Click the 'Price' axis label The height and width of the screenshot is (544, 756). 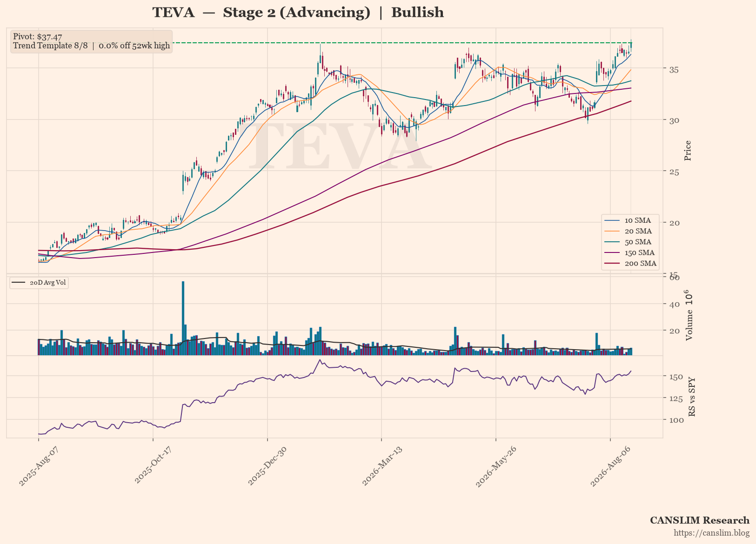point(688,151)
